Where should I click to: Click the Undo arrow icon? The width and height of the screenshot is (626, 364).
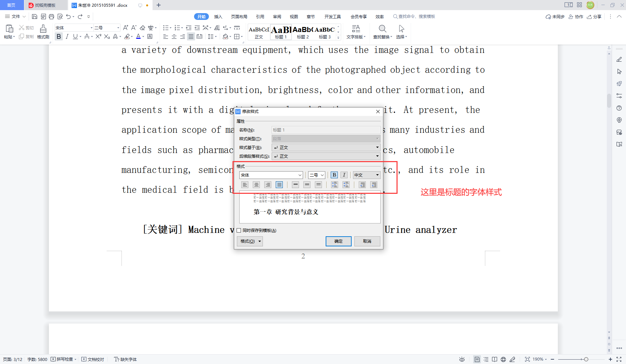[69, 17]
